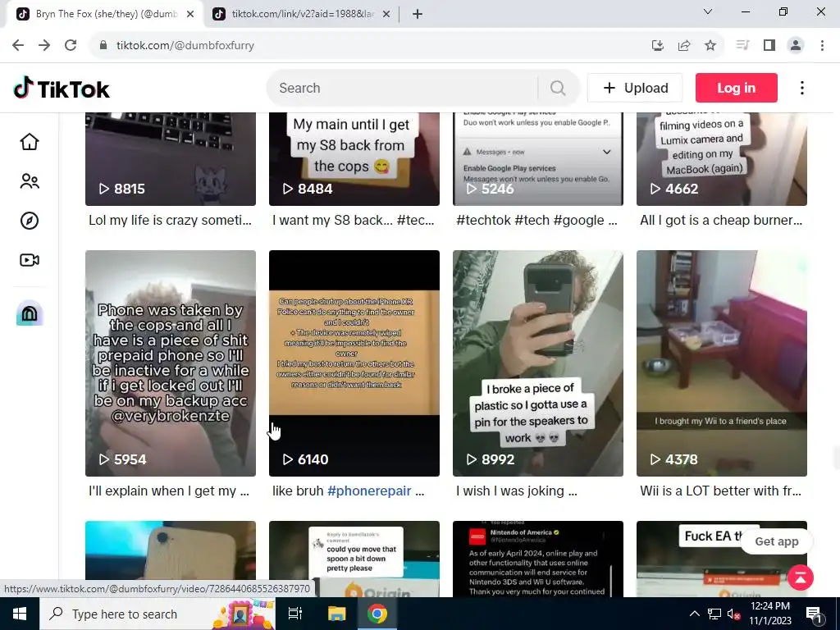Open the Nintendo of America video thumbnail
Image resolution: width=840 pixels, height=630 pixels.
(x=538, y=559)
